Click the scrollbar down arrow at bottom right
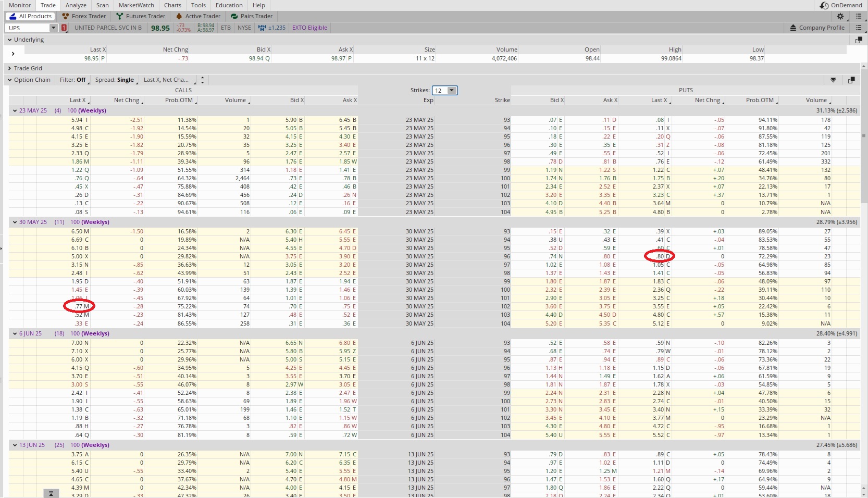Image resolution: width=868 pixels, height=498 pixels. (x=865, y=494)
